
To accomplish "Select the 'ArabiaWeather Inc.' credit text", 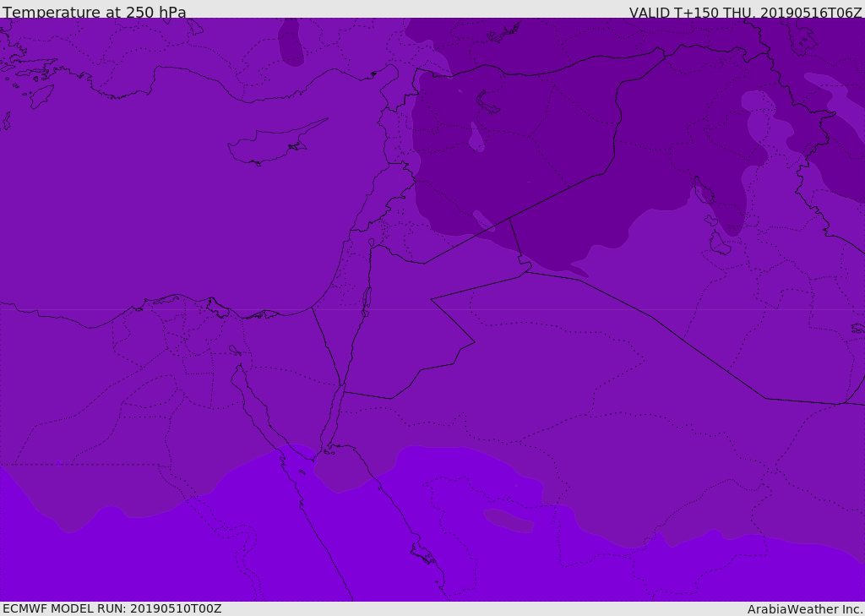I will pos(805,609).
